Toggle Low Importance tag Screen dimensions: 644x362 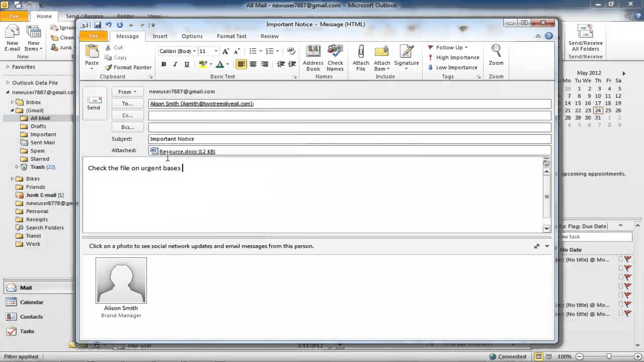(x=453, y=67)
